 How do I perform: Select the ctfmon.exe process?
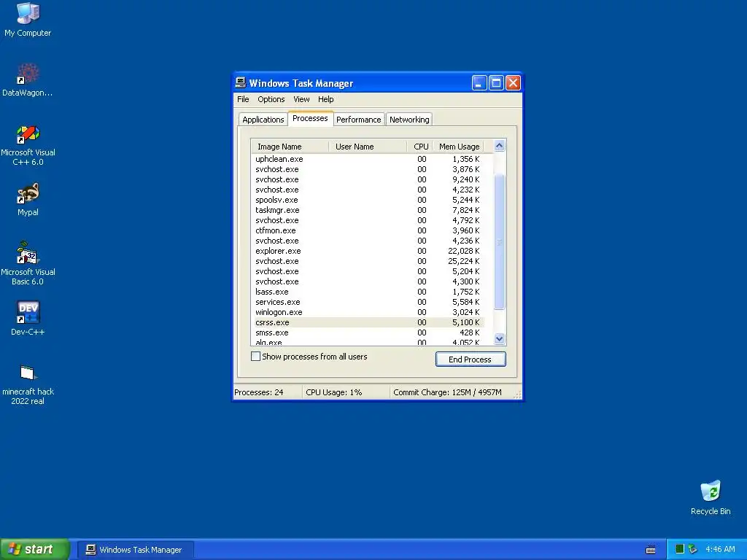tap(368, 230)
